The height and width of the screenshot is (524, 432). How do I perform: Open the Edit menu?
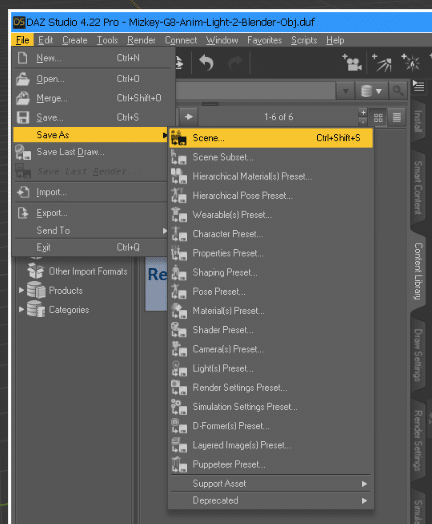point(45,40)
